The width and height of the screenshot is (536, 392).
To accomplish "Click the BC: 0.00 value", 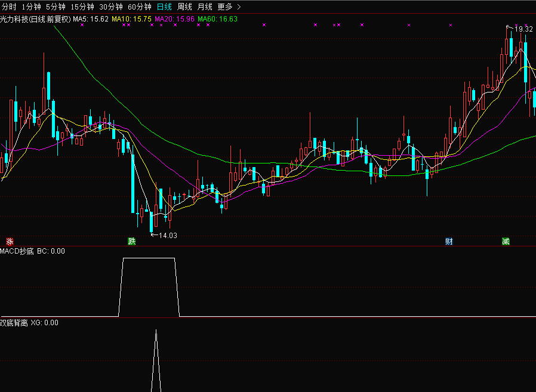I will (51, 251).
